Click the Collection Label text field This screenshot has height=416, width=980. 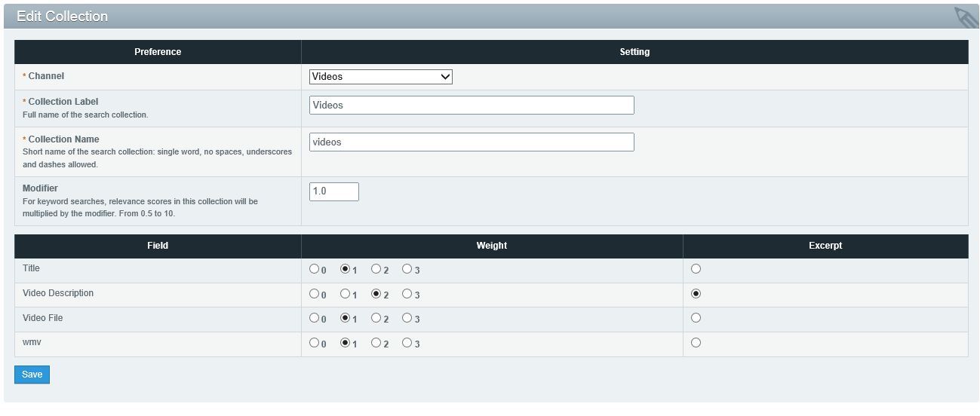(x=472, y=106)
